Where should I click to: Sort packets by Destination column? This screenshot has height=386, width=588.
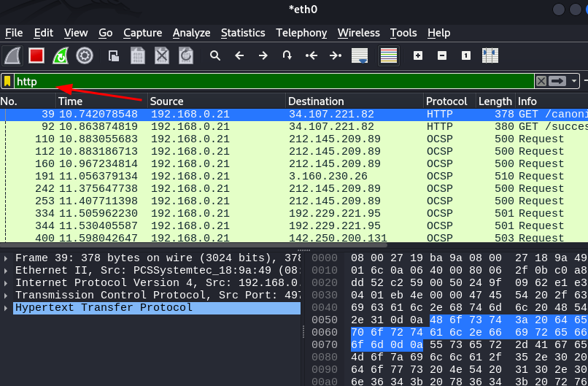point(355,101)
